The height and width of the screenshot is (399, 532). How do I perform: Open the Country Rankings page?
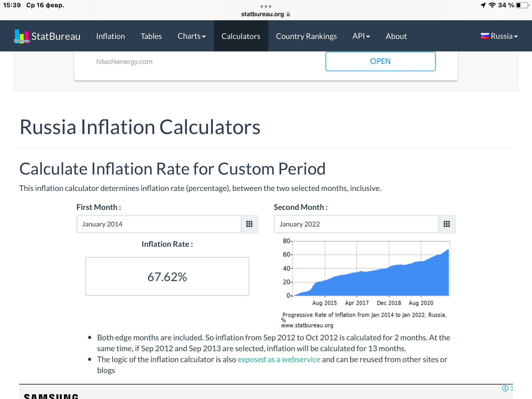[x=306, y=36]
